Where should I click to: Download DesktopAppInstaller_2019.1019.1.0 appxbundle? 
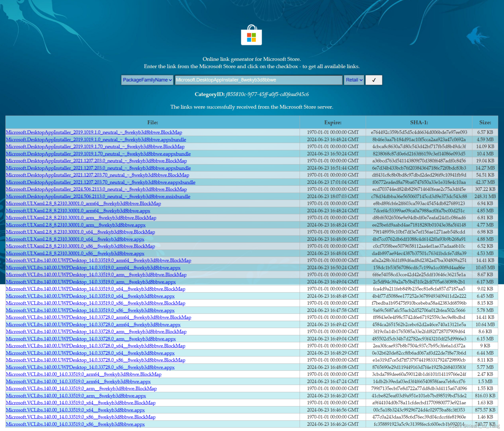tap(96, 140)
